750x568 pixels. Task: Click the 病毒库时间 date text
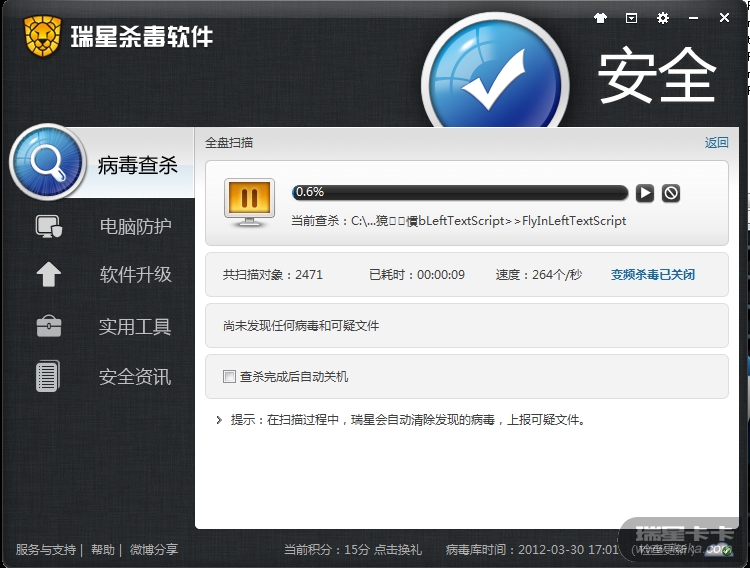[533, 549]
